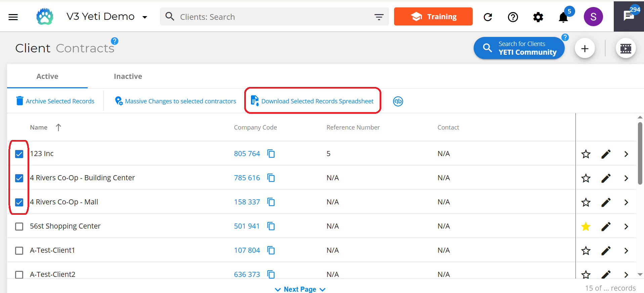
Task: Edit 56st Shopping Center record
Action: (x=606, y=226)
